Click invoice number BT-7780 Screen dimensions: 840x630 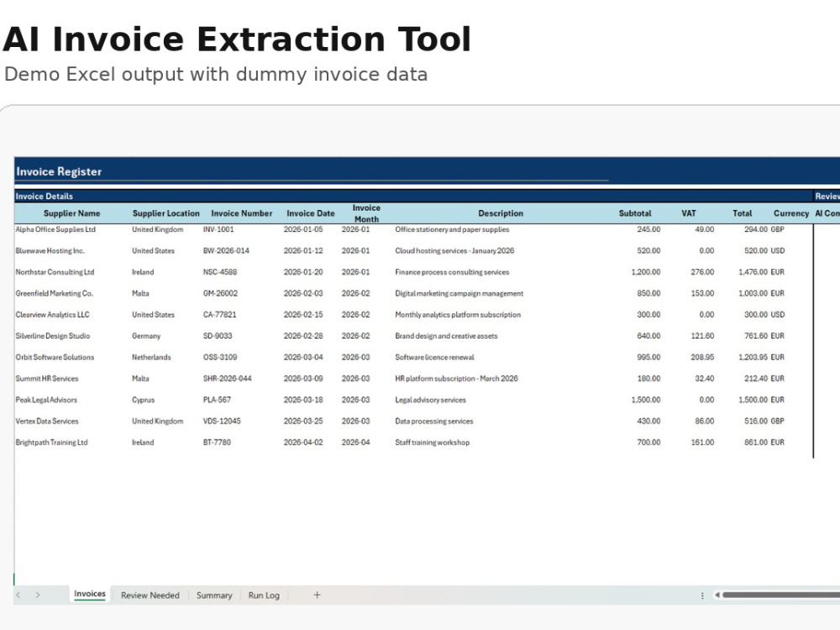(217, 443)
